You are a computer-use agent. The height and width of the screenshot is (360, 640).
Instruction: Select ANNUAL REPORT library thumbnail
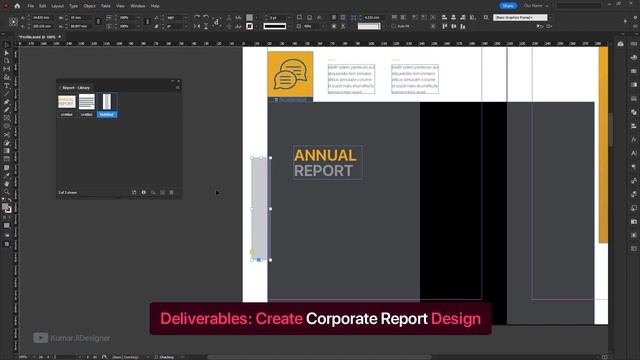point(67,101)
